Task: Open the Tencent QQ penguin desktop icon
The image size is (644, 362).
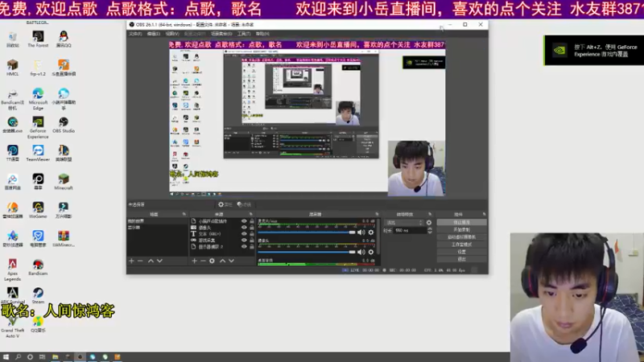Action: 64,39
